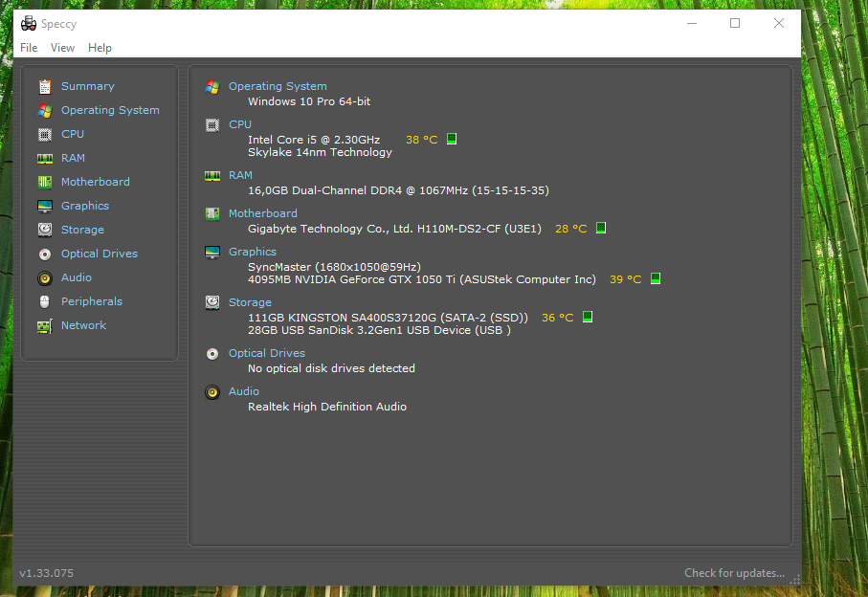Click the Audio speaker icon in sidebar
This screenshot has height=597, width=868.
pos(45,277)
